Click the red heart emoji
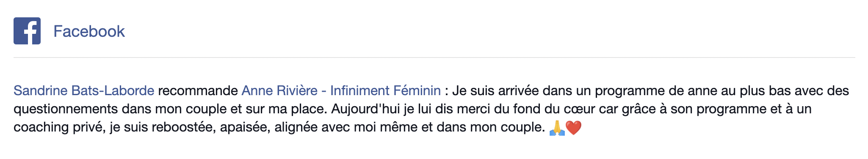The height and width of the screenshot is (159, 868). (574, 127)
